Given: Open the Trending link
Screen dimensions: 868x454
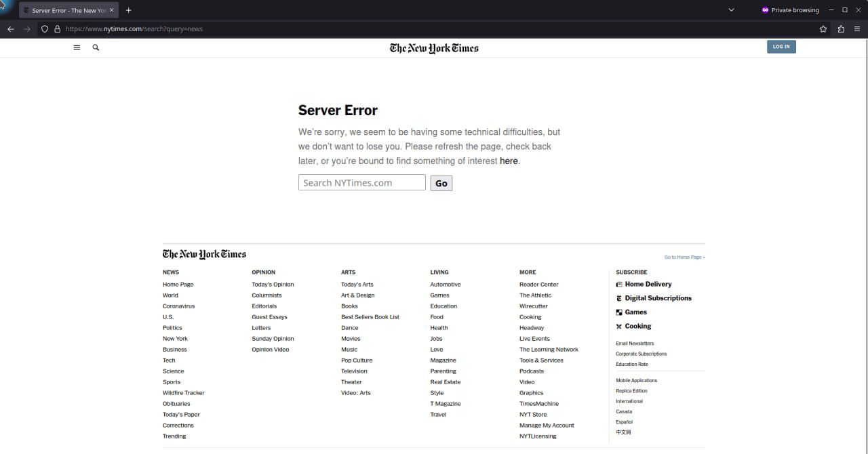Looking at the screenshot, I should [x=174, y=436].
